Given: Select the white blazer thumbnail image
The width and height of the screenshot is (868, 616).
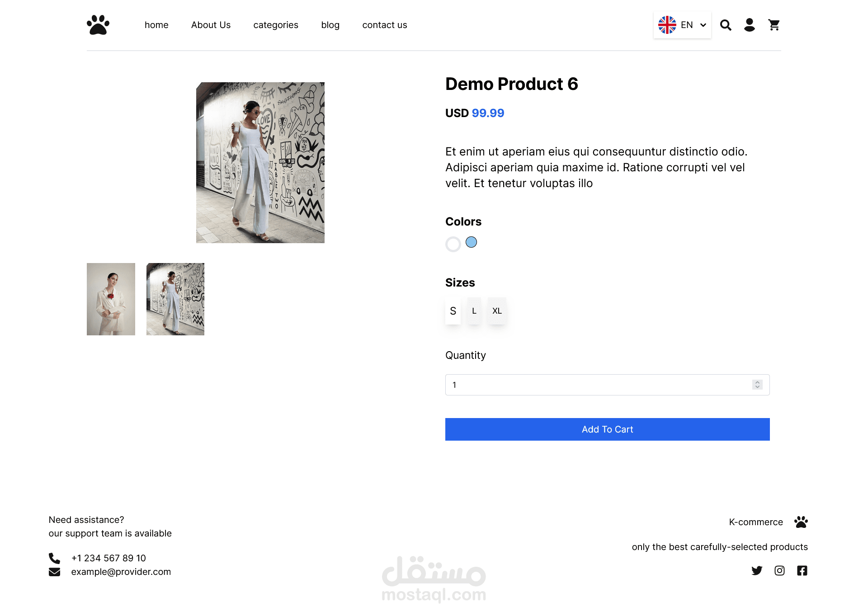Looking at the screenshot, I should point(111,299).
